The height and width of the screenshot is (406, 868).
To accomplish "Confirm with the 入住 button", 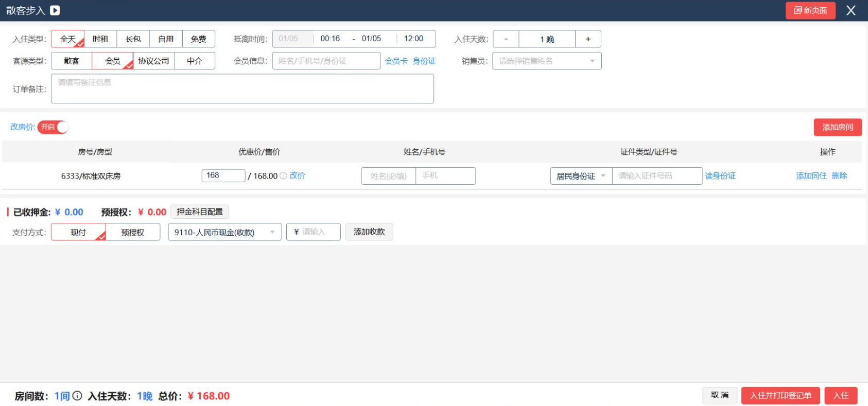I will tap(841, 395).
